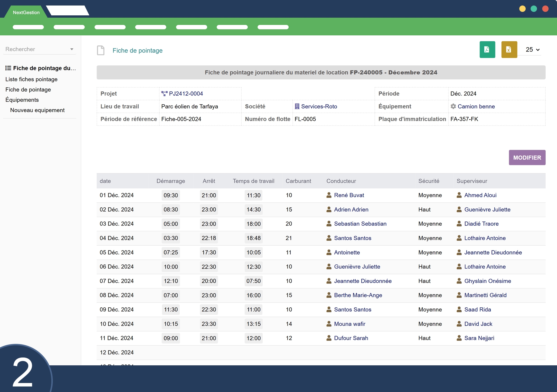Export timesheet as PDF

click(487, 50)
